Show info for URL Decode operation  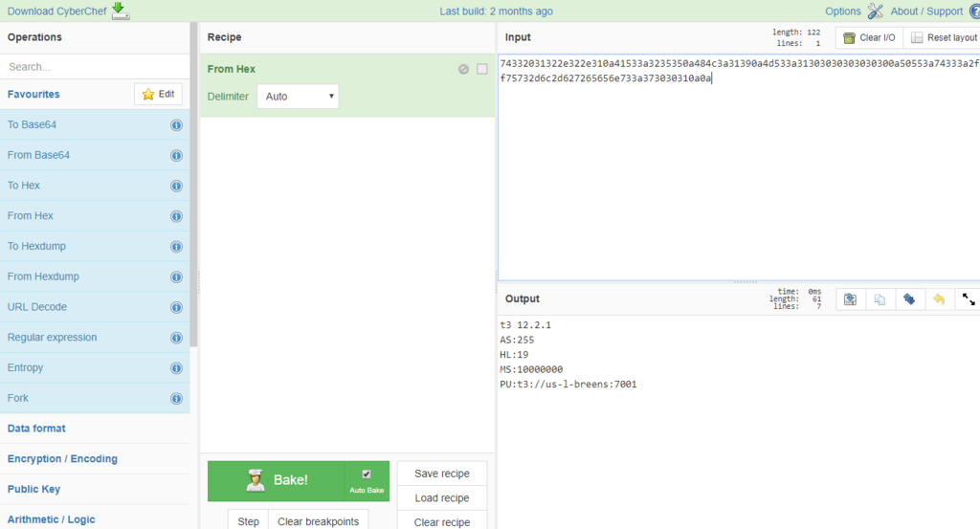(176, 307)
